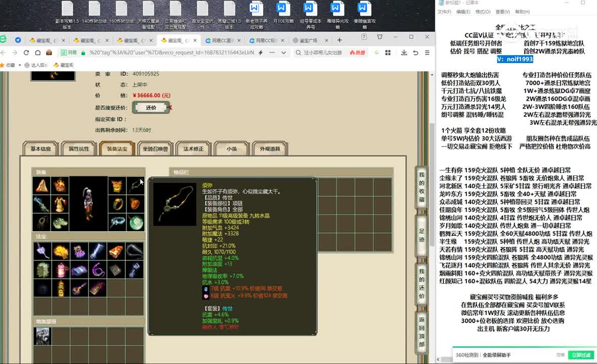The height and width of the screenshot is (364, 597).
Task: Open desktop document 秦陵幽宫攻略
Action: pos(364,15)
